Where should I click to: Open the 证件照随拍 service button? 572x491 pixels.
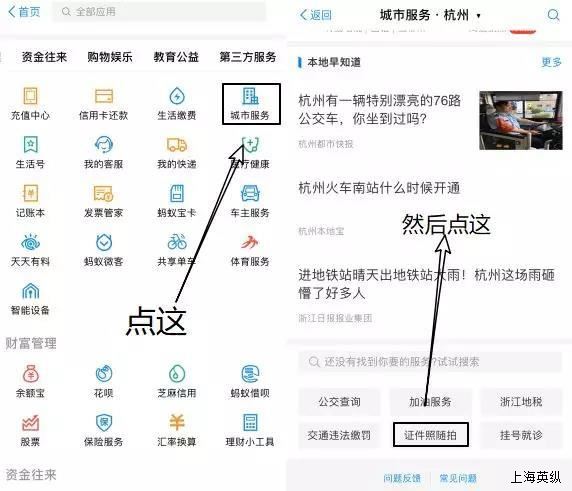(x=430, y=435)
